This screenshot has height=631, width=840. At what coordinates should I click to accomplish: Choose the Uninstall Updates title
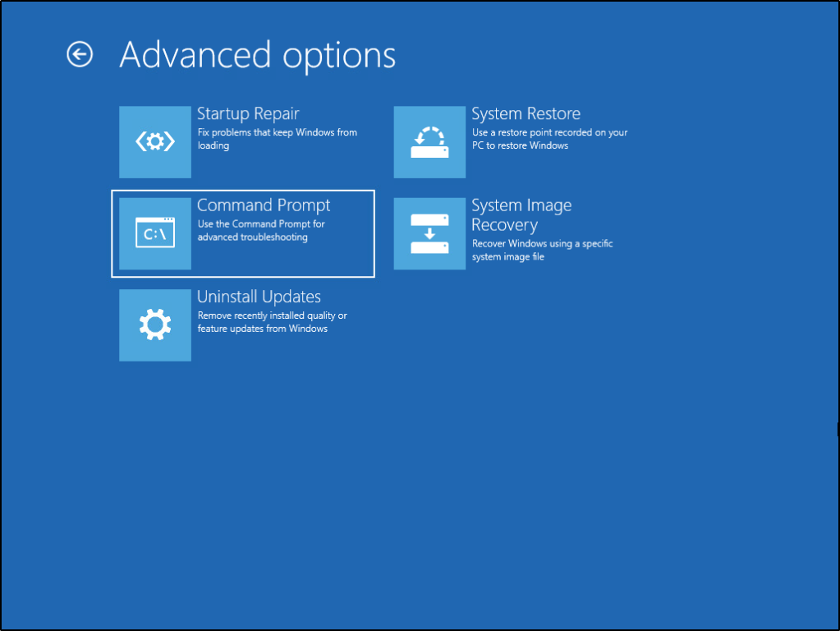click(x=259, y=297)
